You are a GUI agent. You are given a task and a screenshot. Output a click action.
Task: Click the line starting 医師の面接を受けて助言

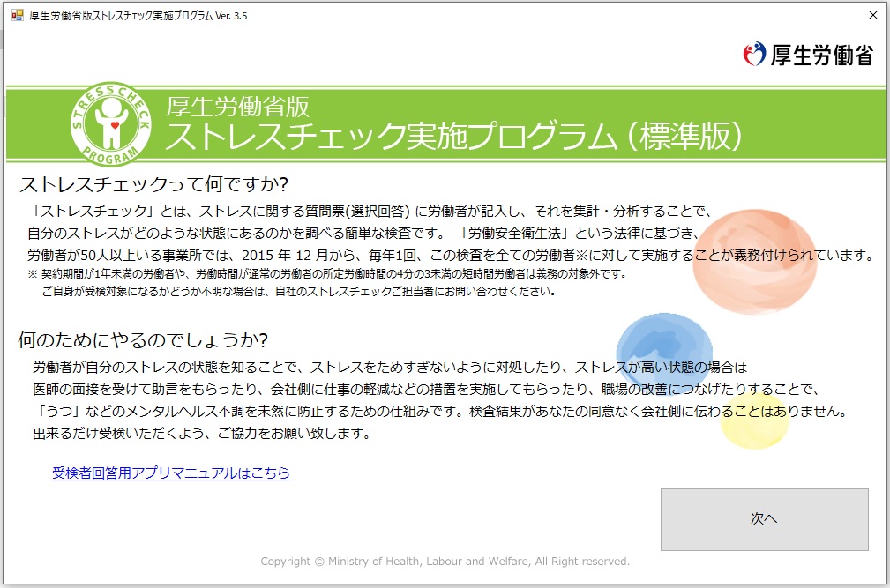426,390
